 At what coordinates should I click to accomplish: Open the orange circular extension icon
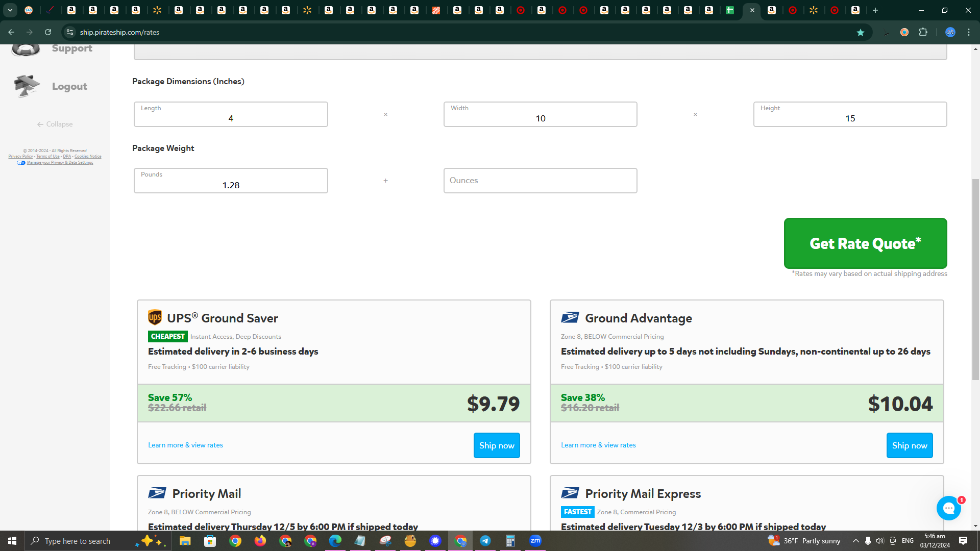[x=904, y=32]
